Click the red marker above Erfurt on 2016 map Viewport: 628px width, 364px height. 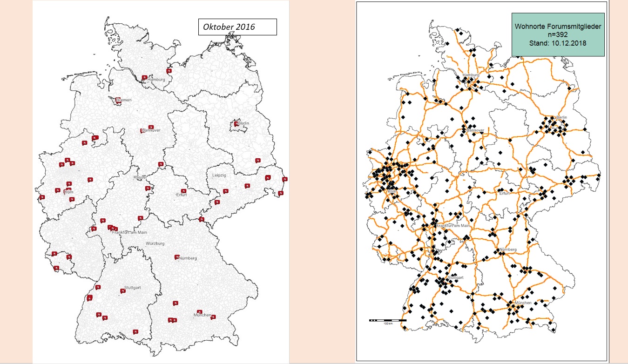tap(184, 191)
